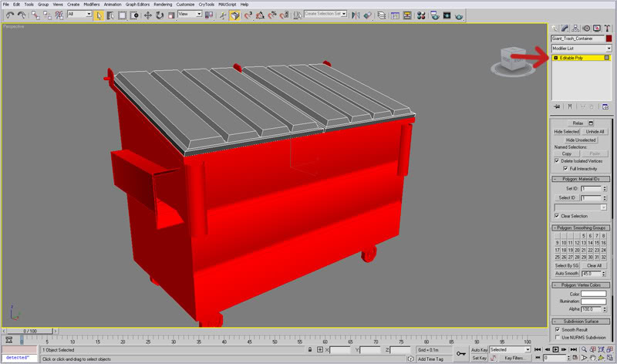Open the Modifier List dropdown
This screenshot has height=364, width=617.
581,48
